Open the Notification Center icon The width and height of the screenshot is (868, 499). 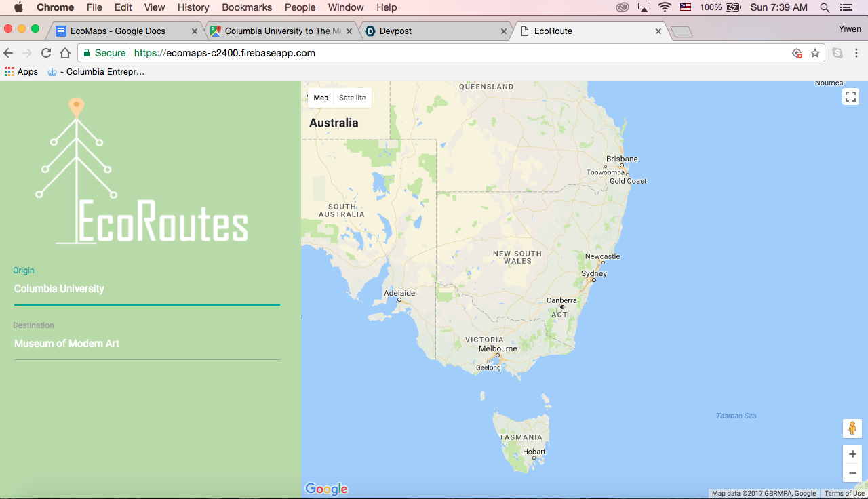pyautogui.click(x=846, y=7)
